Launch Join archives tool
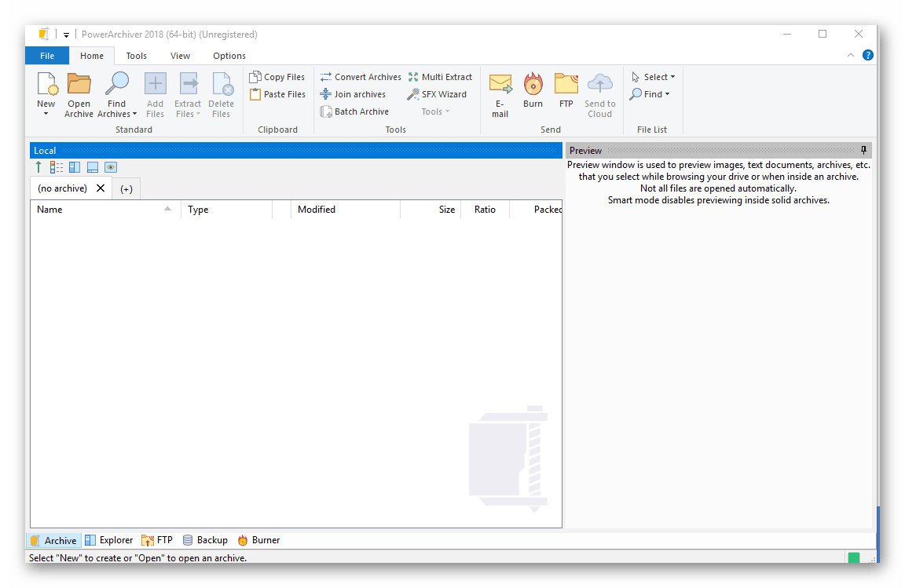This screenshot has height=588, width=905. 353,94
